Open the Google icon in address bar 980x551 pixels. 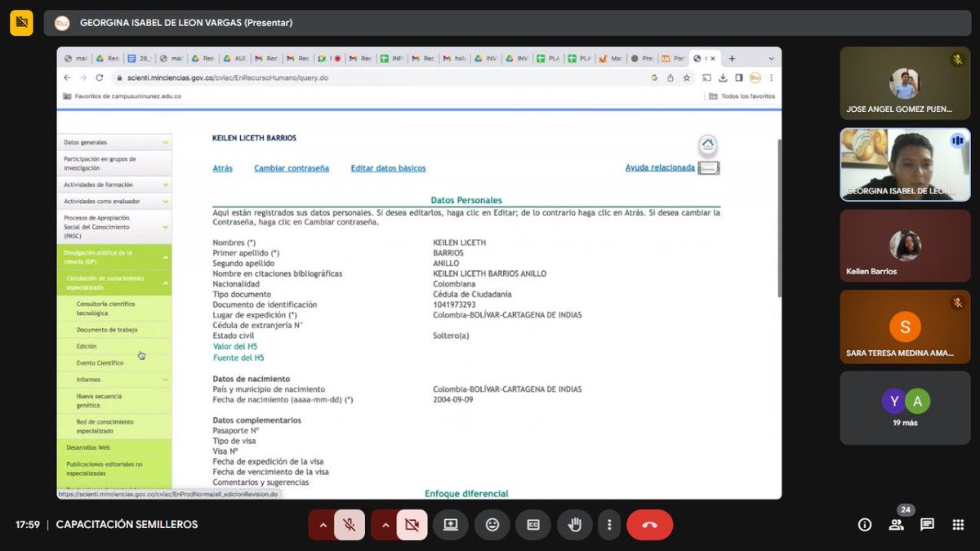654,78
